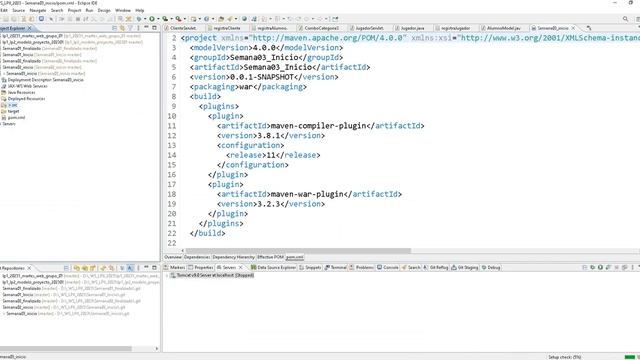640x360 pixels.
Task: Open the Terminal view tab
Action: (336, 267)
